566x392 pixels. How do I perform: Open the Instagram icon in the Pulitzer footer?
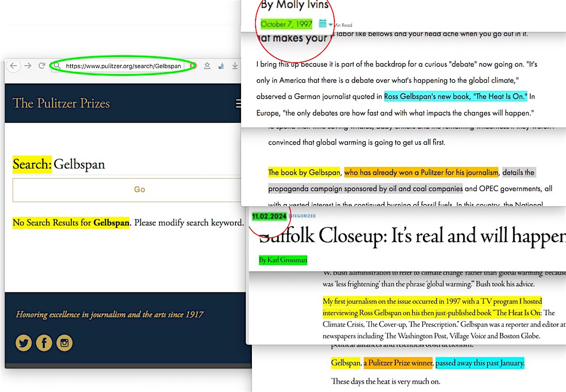(x=65, y=343)
